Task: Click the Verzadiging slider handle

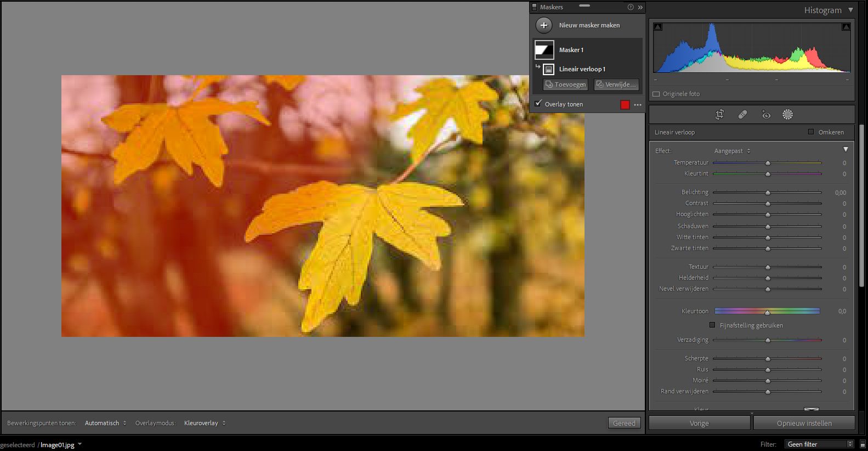Action: tap(768, 340)
